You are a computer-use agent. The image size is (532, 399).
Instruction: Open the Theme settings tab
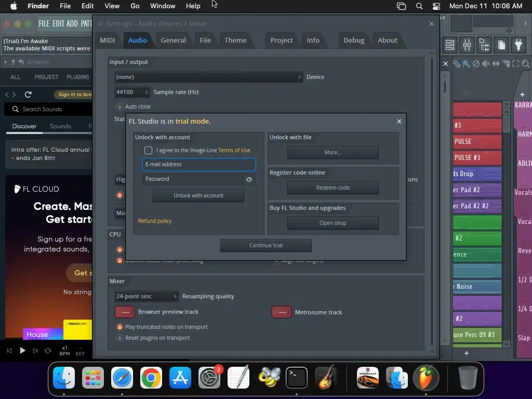tap(235, 40)
